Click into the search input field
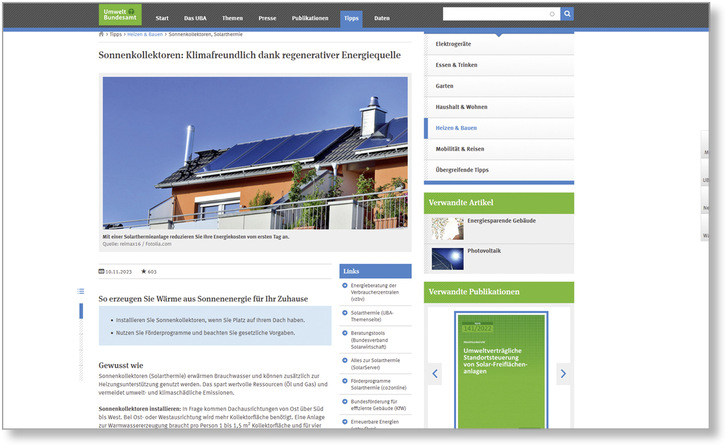 [495, 14]
